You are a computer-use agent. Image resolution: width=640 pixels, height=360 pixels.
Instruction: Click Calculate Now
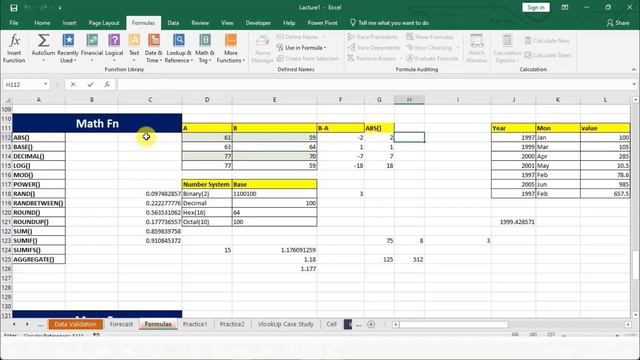click(547, 40)
